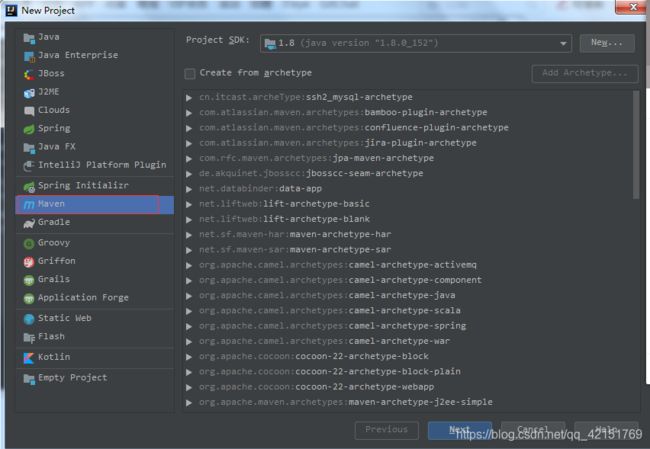The height and width of the screenshot is (449, 650).
Task: Click the Add Archetype... button
Action: [x=585, y=73]
